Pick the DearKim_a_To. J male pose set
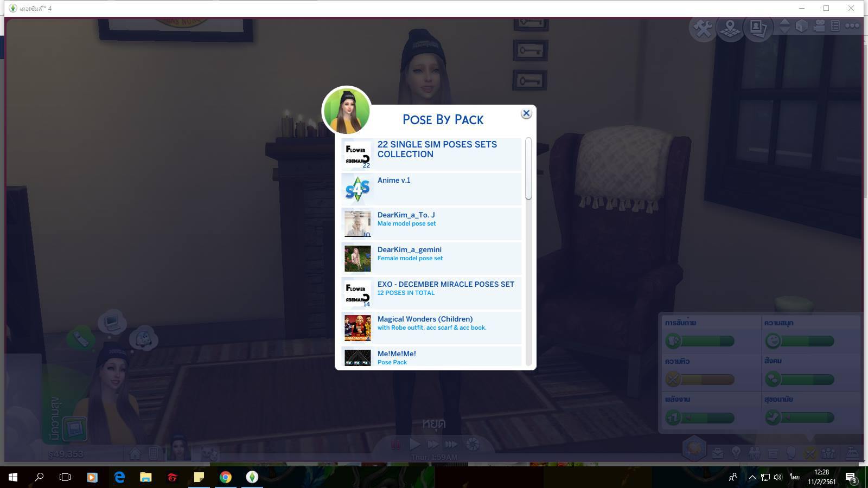 tap(431, 224)
